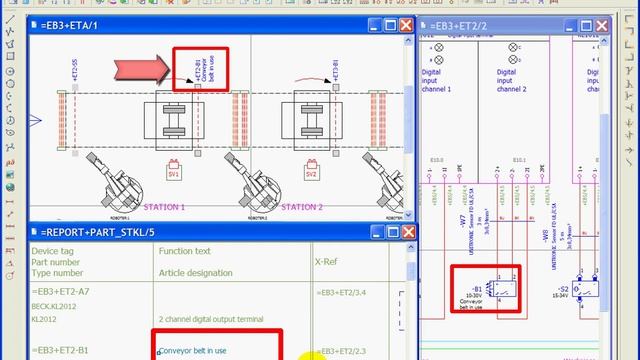Select the +ET2-S5 device label
This screenshot has width=640, height=360.
point(75,70)
